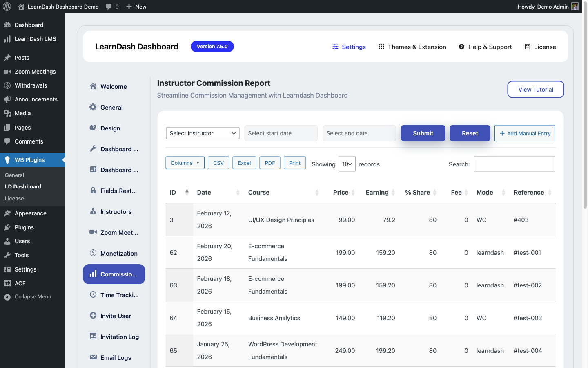Click the Time Tracking clock icon
Image resolution: width=588 pixels, height=368 pixels.
93,295
